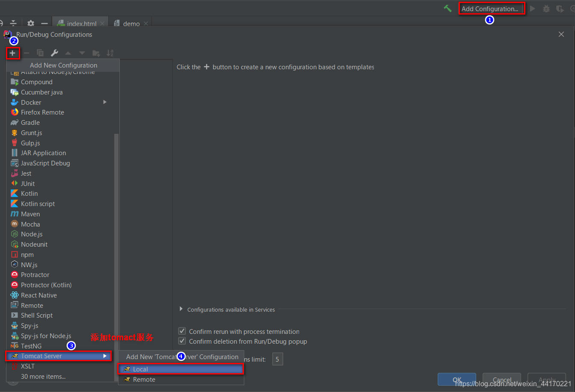Click the green hammer Build Project icon
The image size is (575, 392).
click(448, 9)
